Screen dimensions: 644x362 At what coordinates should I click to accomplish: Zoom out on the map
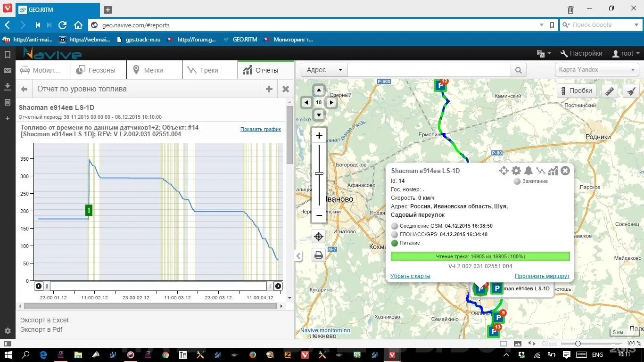coord(319,215)
